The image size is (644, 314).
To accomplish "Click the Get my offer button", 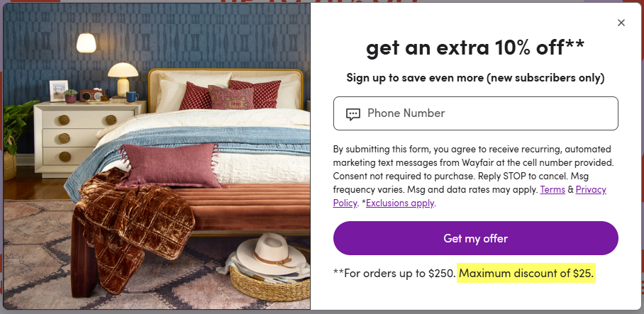I will [x=476, y=238].
